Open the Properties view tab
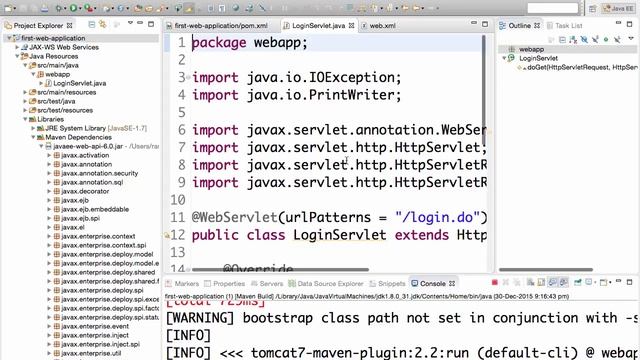This screenshot has height=360, width=640. [x=224, y=283]
